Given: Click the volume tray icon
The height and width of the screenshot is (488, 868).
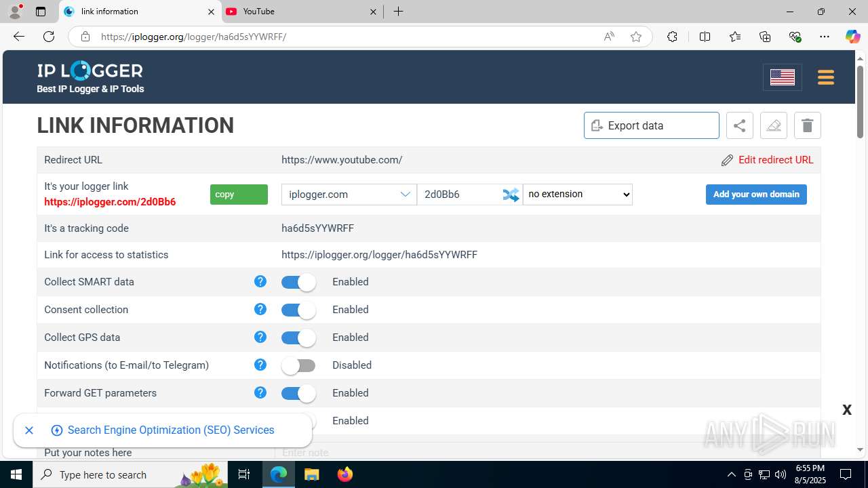Looking at the screenshot, I should tap(781, 474).
